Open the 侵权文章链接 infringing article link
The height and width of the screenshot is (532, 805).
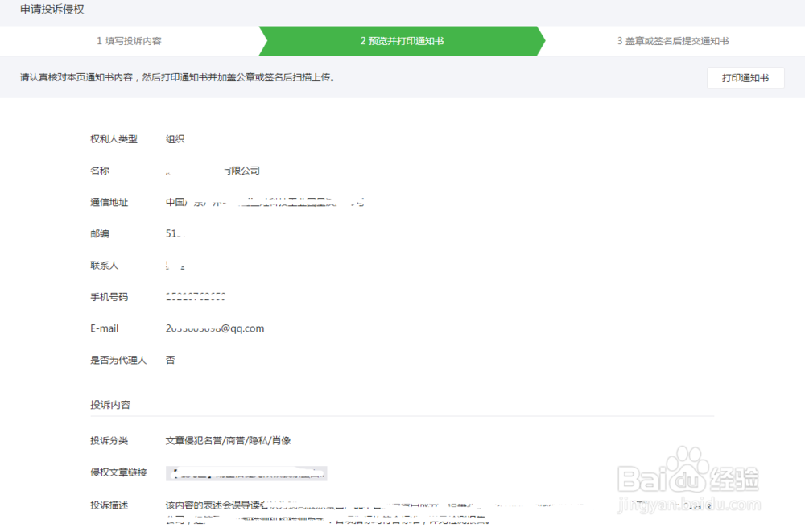click(x=246, y=472)
